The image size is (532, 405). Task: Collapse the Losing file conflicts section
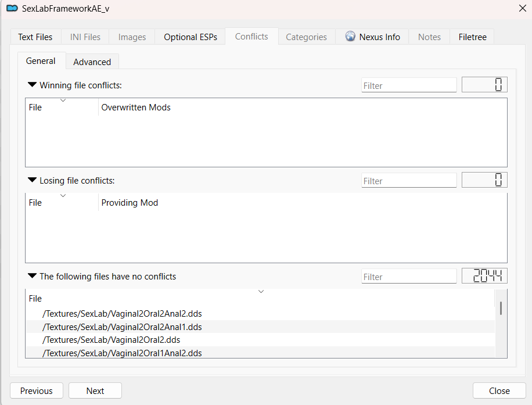point(32,180)
